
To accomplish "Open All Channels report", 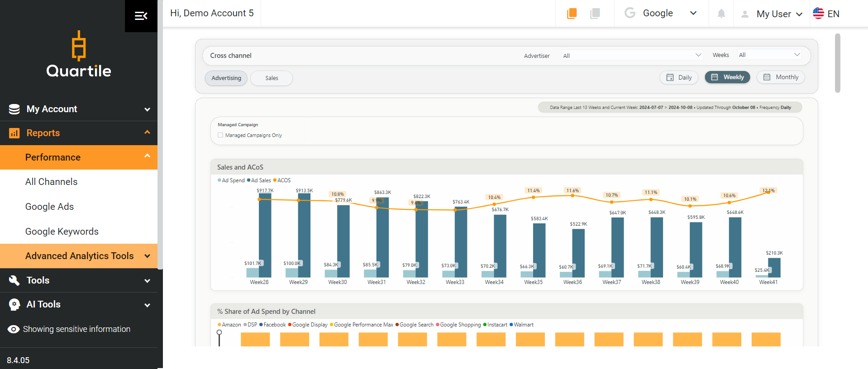I will pyautogui.click(x=51, y=182).
